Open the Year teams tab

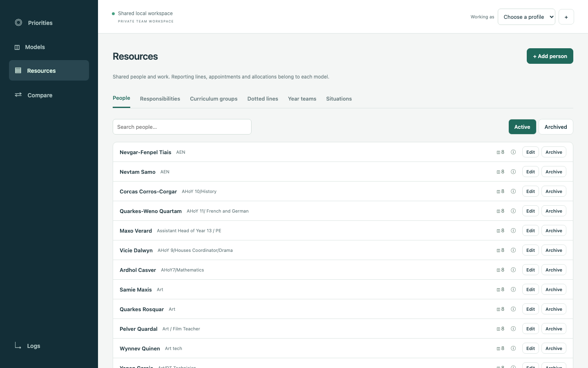click(302, 99)
